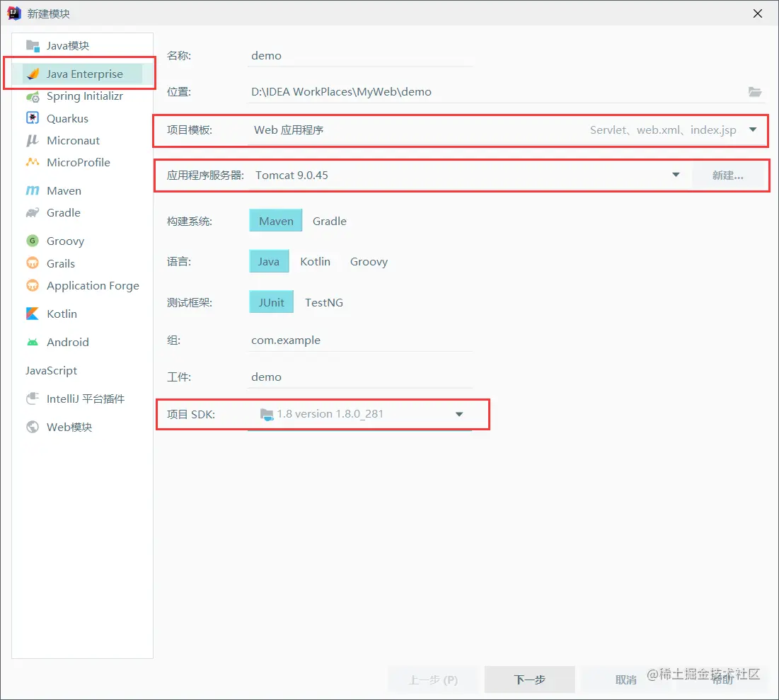Click the 下一步 button
The height and width of the screenshot is (700, 779).
click(x=530, y=679)
